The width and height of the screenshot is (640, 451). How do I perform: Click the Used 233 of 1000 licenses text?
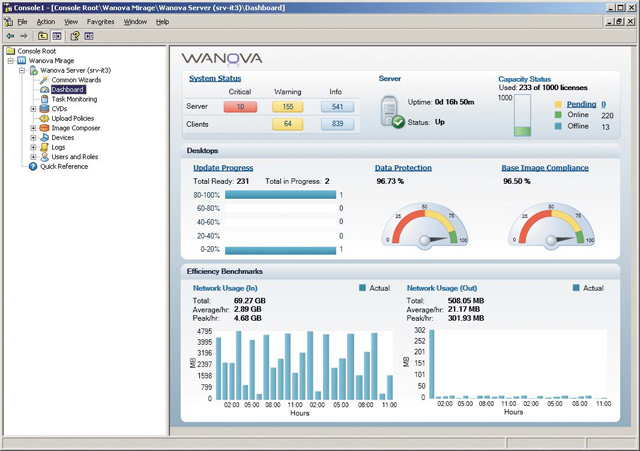543,88
